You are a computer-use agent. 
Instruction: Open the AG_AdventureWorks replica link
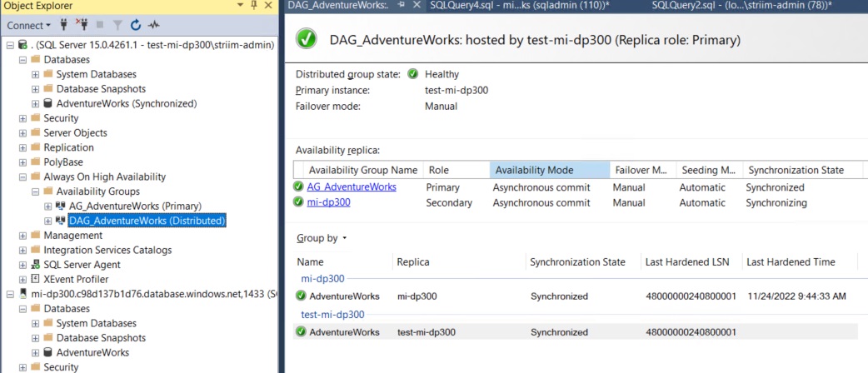pos(351,187)
